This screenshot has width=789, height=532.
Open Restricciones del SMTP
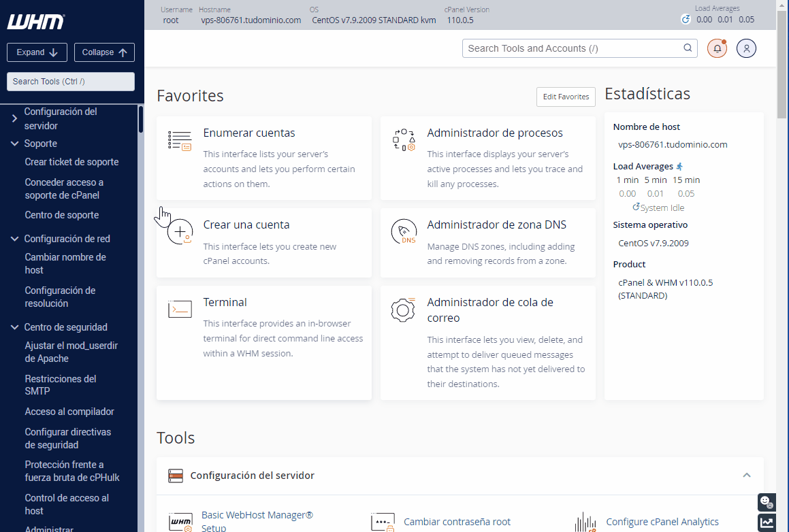click(x=61, y=384)
